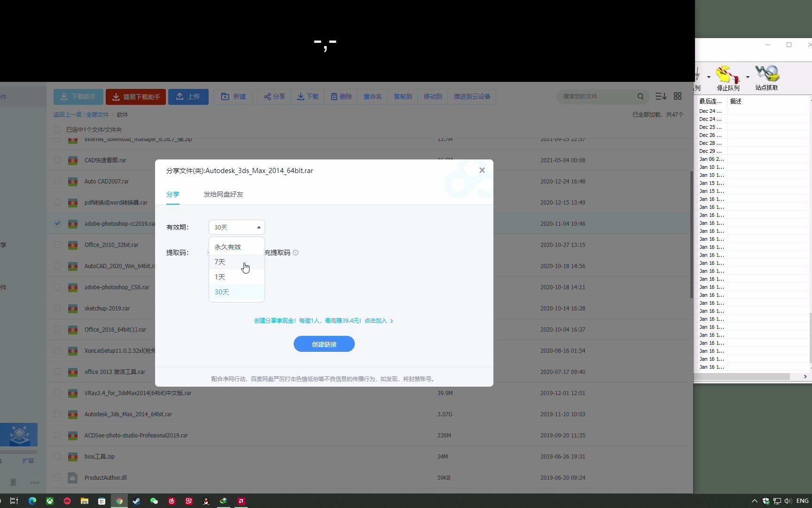The width and height of the screenshot is (812, 508).
Task: Click the search files input field
Action: point(597,96)
